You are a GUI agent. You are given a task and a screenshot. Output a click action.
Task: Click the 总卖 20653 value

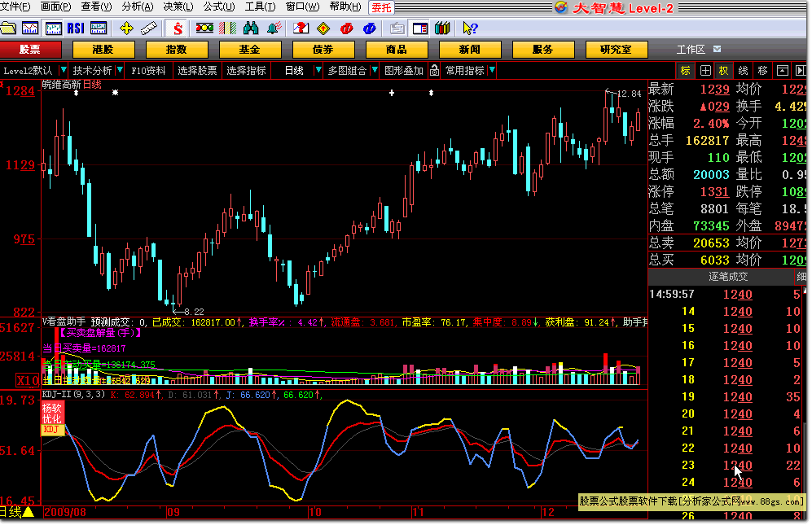(x=711, y=243)
